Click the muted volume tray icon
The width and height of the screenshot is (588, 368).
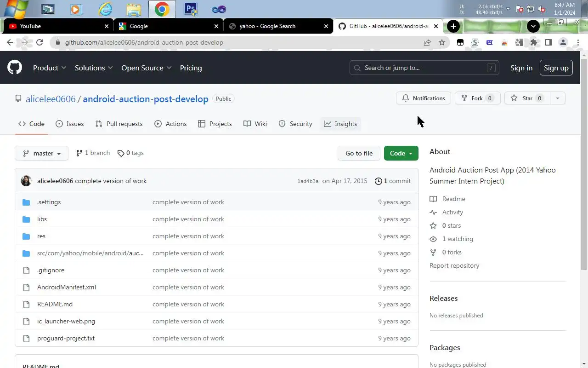pyautogui.click(x=542, y=9)
